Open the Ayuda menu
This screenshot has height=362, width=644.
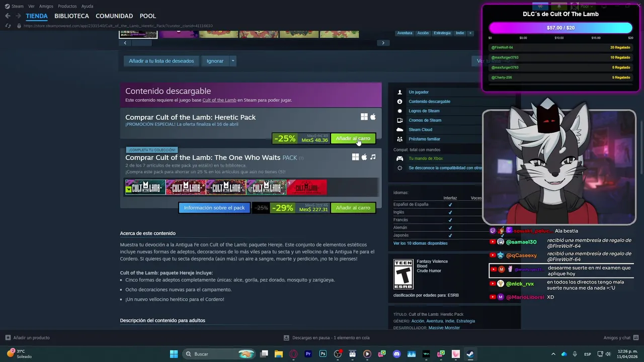87,6
